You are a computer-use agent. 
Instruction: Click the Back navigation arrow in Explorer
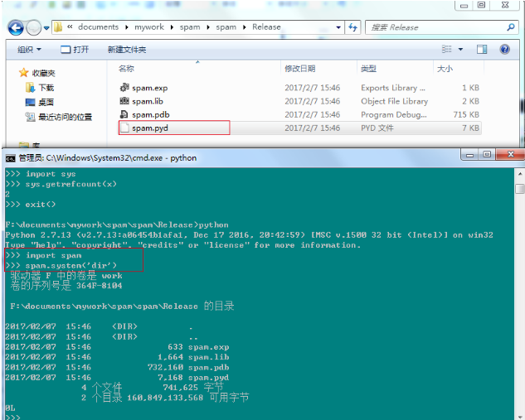click(16, 27)
